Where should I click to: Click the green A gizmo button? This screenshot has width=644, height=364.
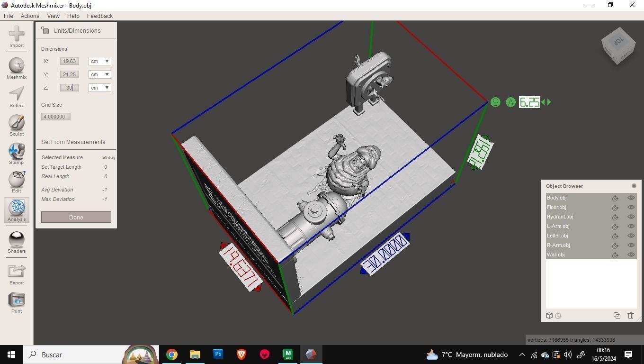tap(510, 102)
